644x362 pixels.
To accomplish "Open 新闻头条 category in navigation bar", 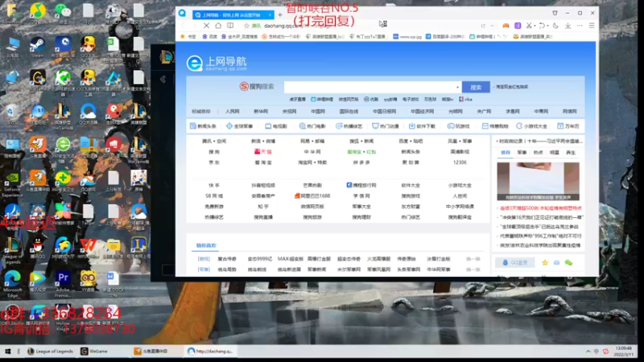I will pyautogui.click(x=203, y=126).
